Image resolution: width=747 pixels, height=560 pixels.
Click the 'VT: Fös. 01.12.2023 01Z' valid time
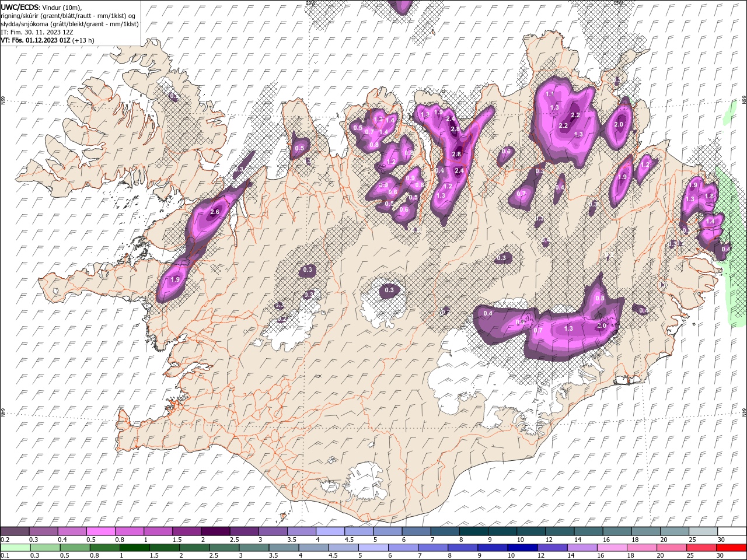36,40
